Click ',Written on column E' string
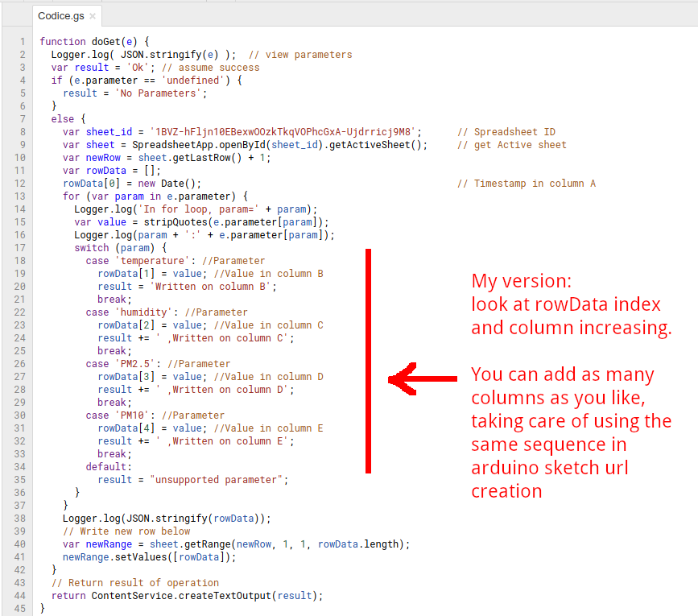Viewport: 698px width, 616px height. tap(221, 442)
